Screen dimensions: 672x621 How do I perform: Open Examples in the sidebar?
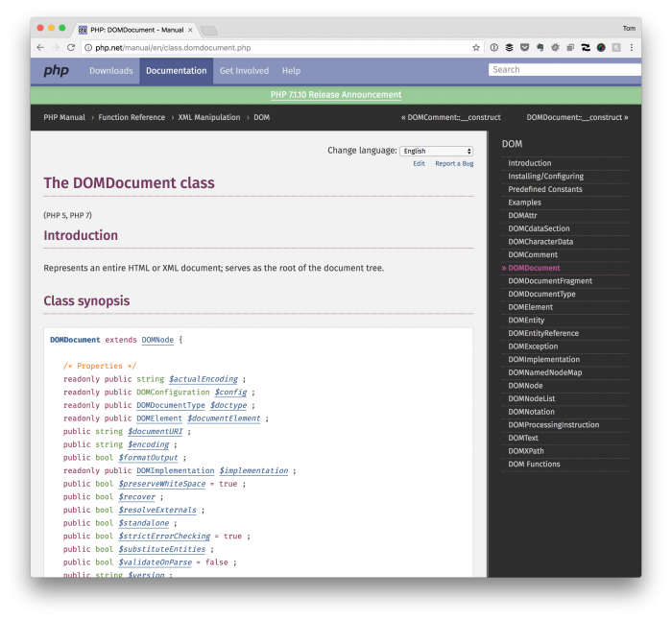524,203
